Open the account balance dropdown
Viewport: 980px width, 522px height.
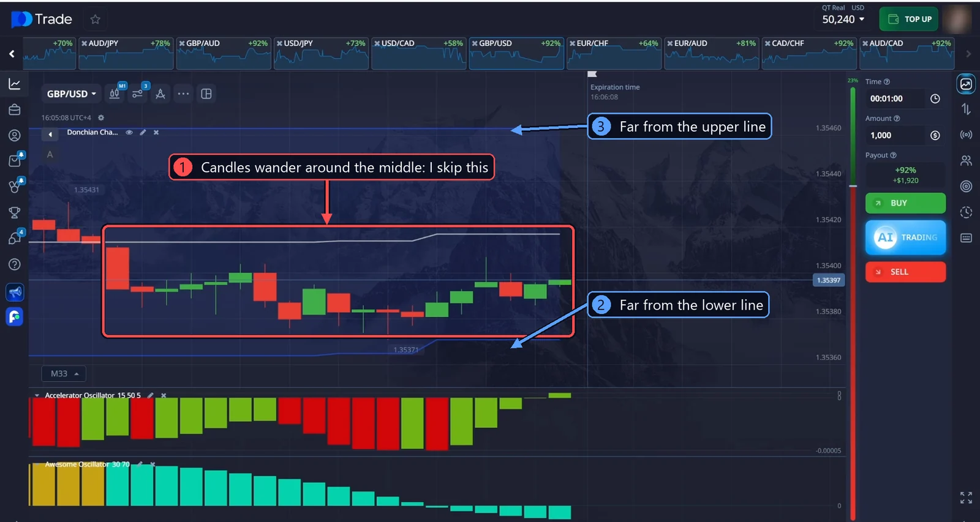[843, 19]
